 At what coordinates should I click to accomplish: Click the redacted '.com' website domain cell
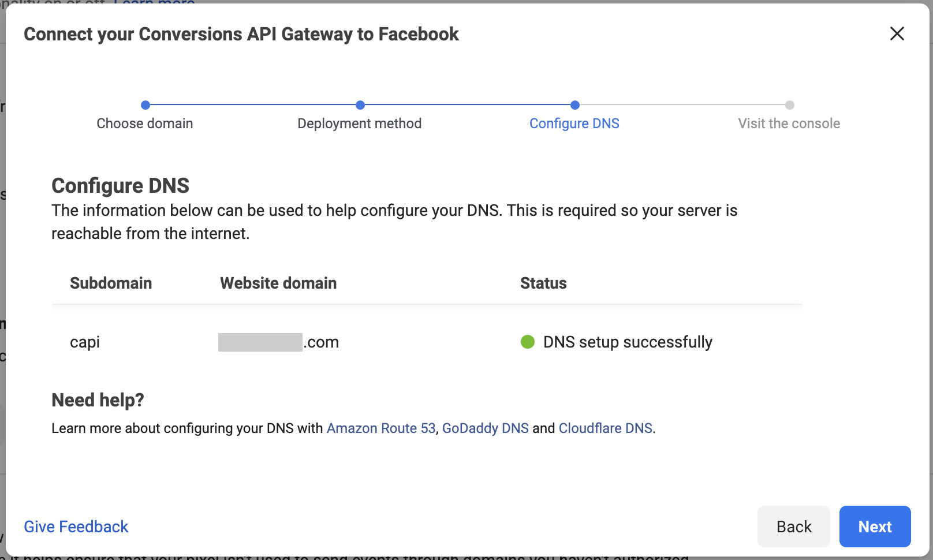[278, 342]
